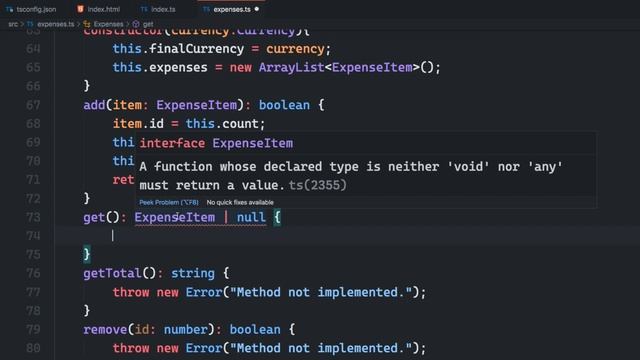Click 'No quick fixes available' text
The width and height of the screenshot is (640, 360).
coord(240,202)
